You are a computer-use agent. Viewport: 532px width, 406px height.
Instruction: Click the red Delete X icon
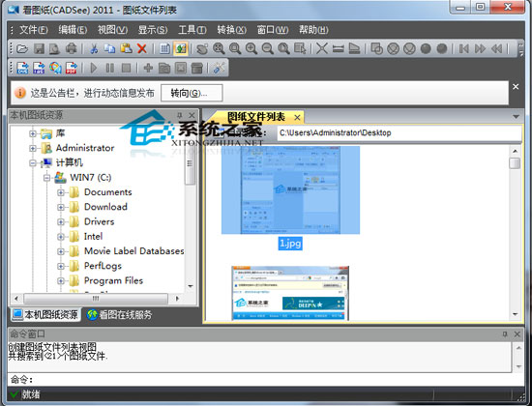(142, 49)
